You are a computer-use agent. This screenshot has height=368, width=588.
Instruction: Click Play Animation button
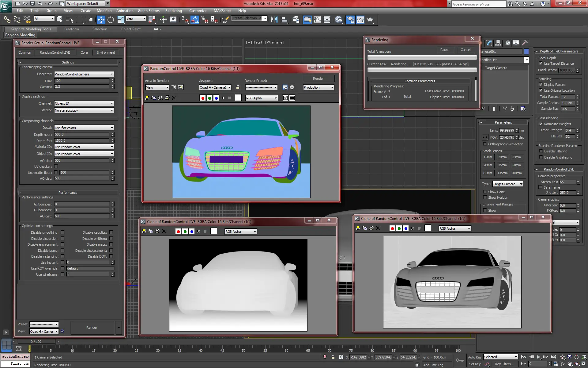pyautogui.click(x=539, y=357)
